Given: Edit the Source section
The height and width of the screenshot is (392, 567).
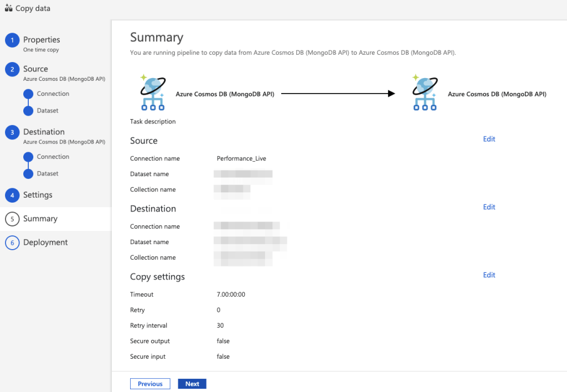Looking at the screenshot, I should 489,139.
